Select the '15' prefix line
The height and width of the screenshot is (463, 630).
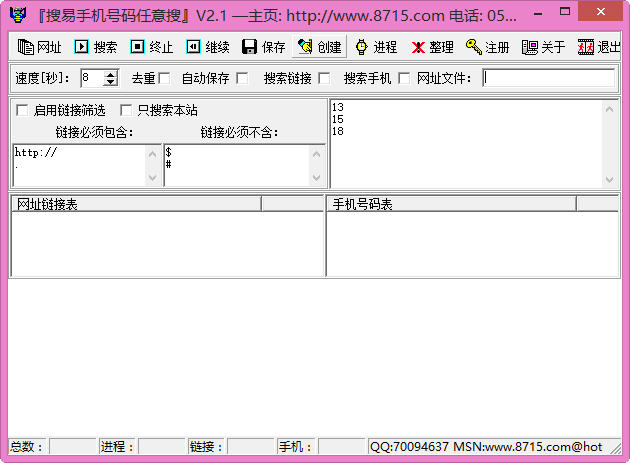coord(338,119)
